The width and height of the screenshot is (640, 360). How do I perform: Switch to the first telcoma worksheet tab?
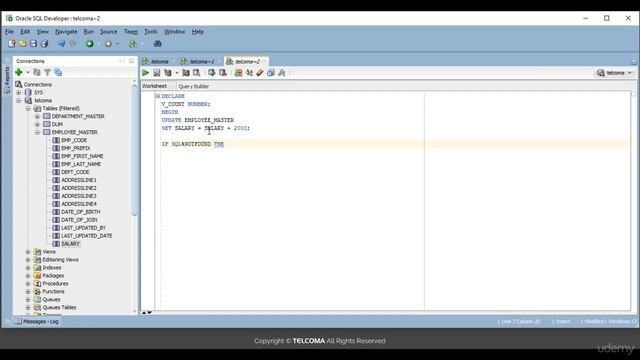coord(160,61)
